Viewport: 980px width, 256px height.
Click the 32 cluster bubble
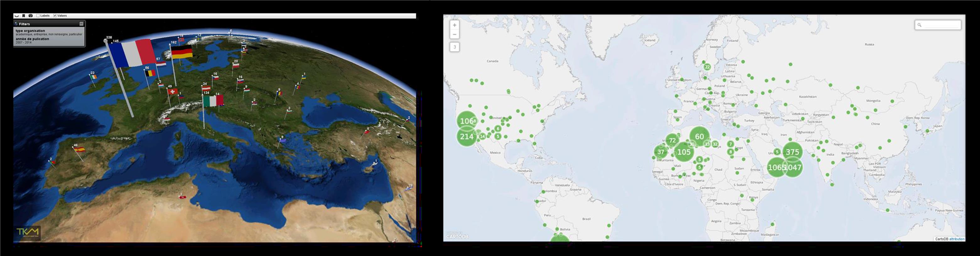pos(715,144)
